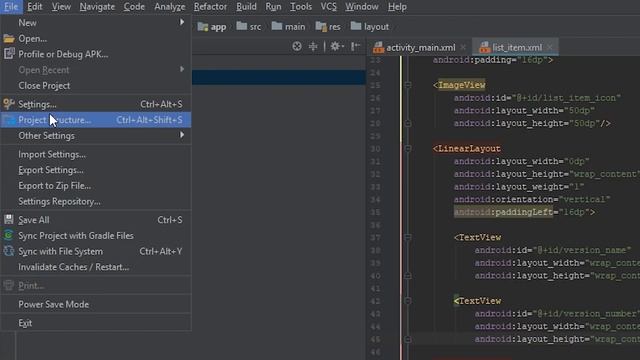Choose Close Project
This screenshot has width=640, height=360.
[x=96, y=86]
